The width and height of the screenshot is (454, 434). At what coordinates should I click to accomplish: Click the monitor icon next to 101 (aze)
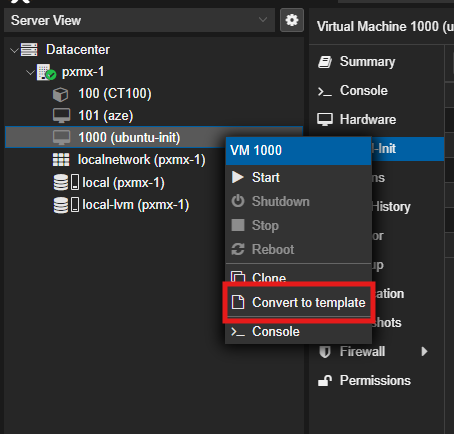(x=61, y=116)
